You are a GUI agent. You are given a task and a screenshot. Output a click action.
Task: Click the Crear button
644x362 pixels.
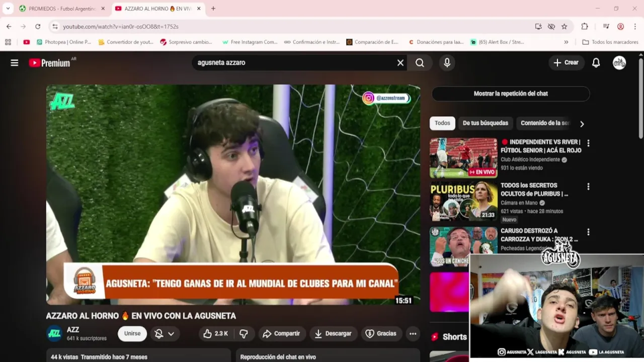[566, 63]
